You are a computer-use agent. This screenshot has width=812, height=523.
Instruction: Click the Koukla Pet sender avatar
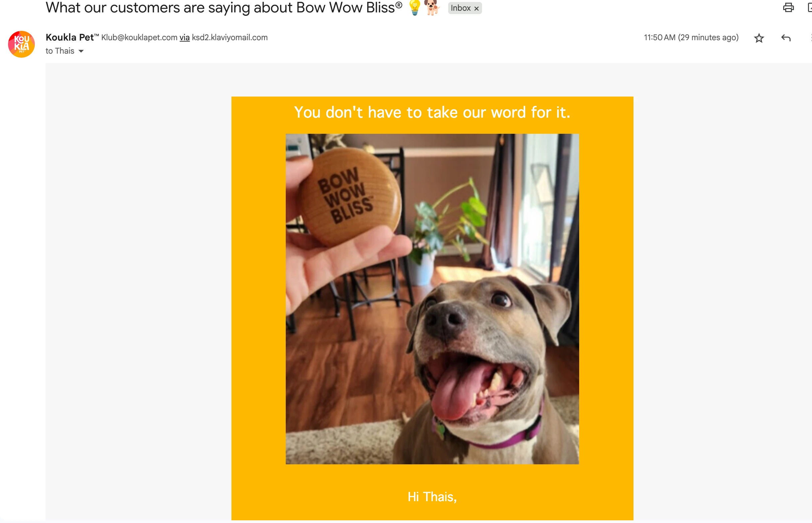pos(21,44)
